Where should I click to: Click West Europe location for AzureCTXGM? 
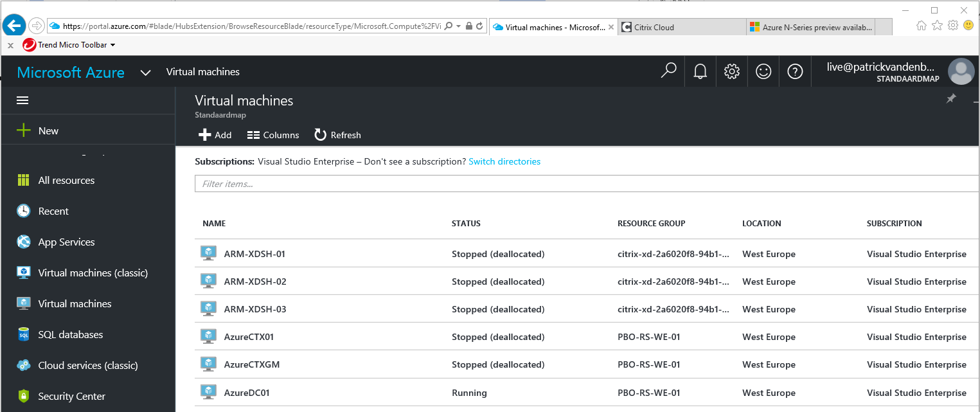coord(769,364)
